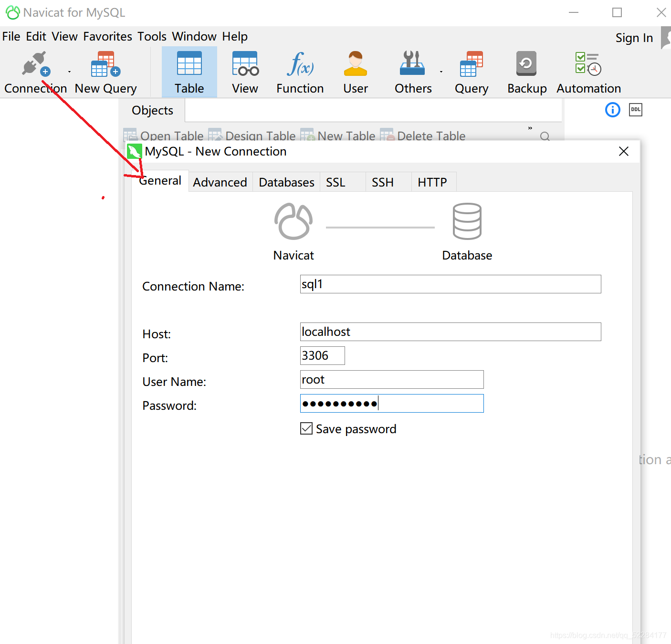The width and height of the screenshot is (671, 644).
Task: Open the Query toolbar icon
Action: (472, 64)
